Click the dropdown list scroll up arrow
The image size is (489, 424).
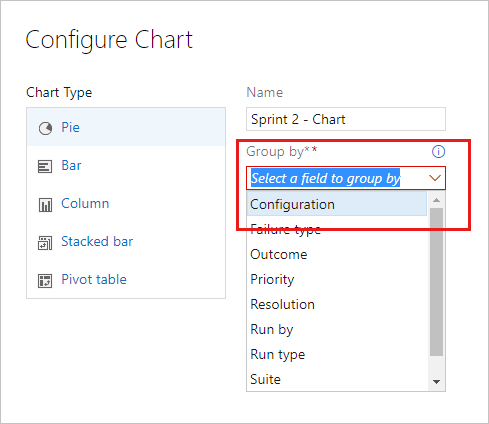(436, 200)
